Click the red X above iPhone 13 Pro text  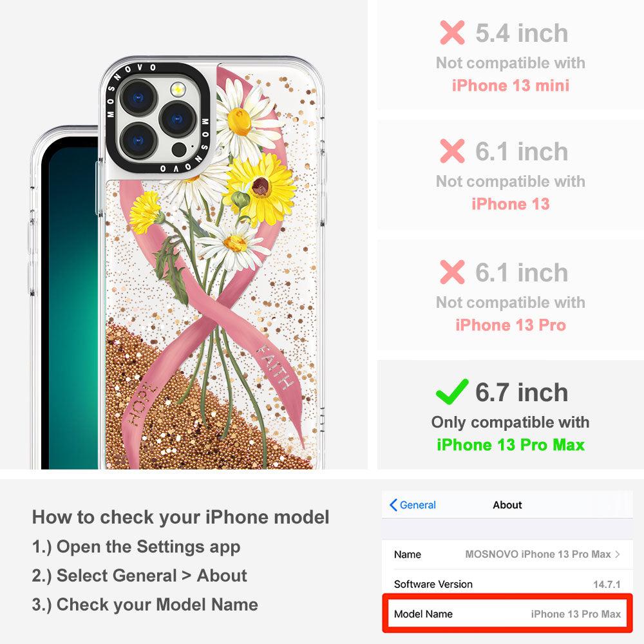pyautogui.click(x=452, y=272)
